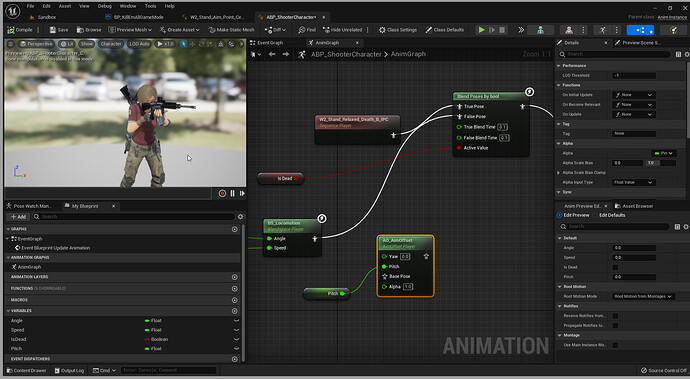Image resolution: width=690 pixels, height=379 pixels.
Task: Close the AnimGraph tab
Action: (x=357, y=43)
